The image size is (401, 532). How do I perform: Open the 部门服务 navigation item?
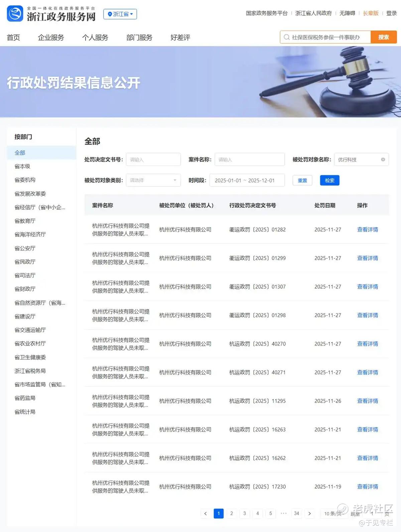(x=139, y=37)
